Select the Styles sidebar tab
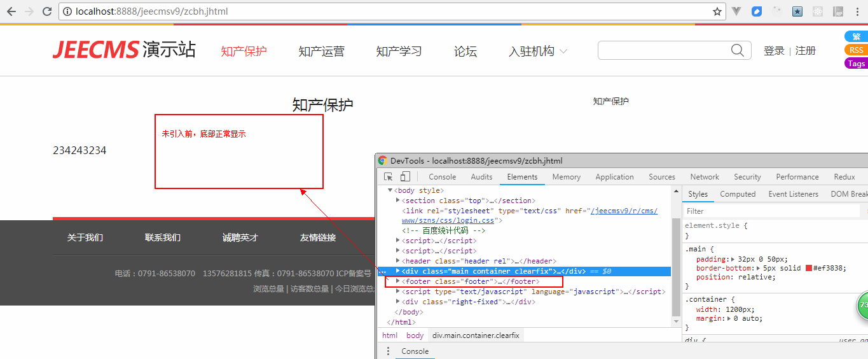868x359 pixels. point(698,194)
